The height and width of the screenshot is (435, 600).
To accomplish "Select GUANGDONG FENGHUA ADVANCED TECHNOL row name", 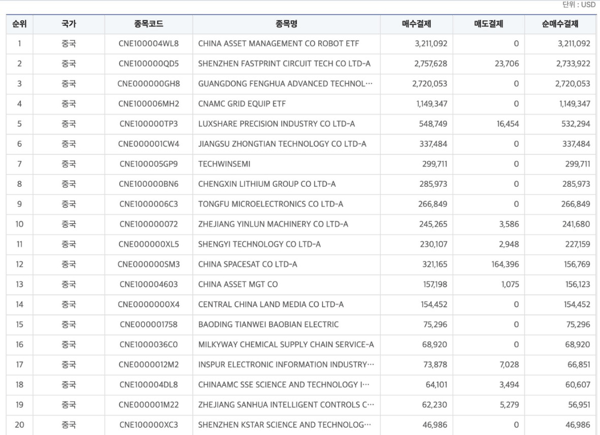I will (x=285, y=84).
